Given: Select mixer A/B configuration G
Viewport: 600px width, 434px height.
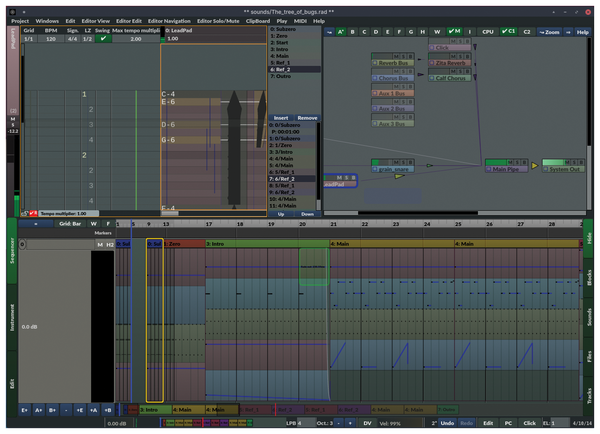Looking at the screenshot, I should 411,32.
